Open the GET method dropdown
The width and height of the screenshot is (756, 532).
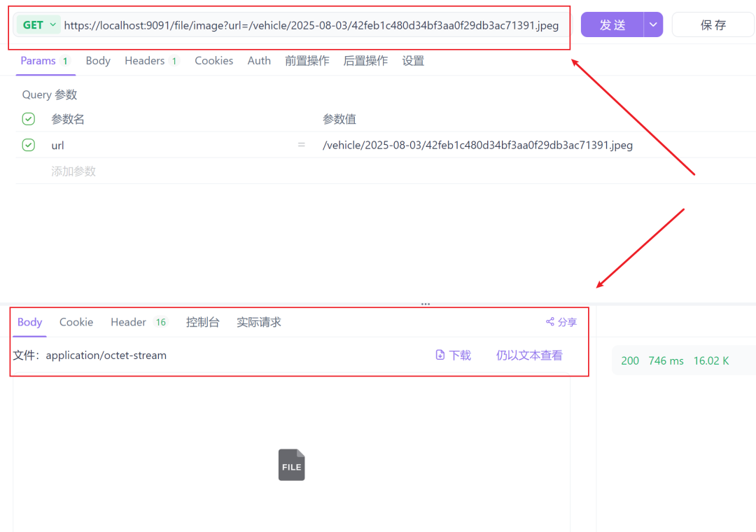click(38, 24)
